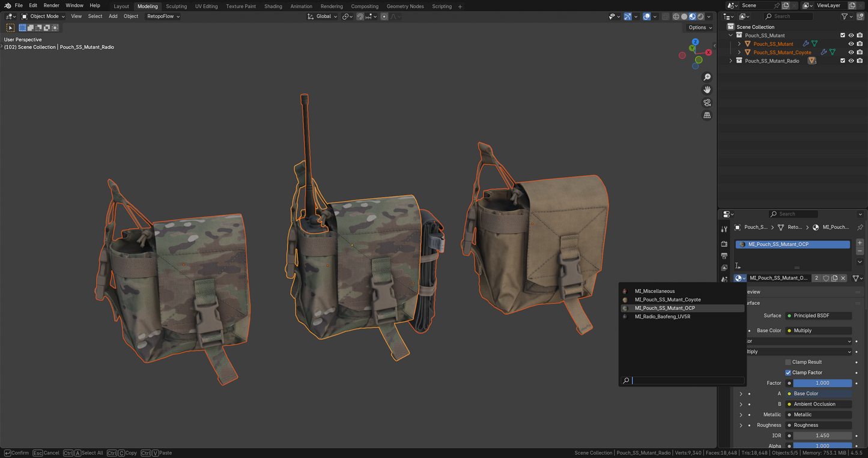Toggle the checkbox next to Pouch_SS_Mutant collection
The width and height of the screenshot is (868, 458).
pos(843,35)
